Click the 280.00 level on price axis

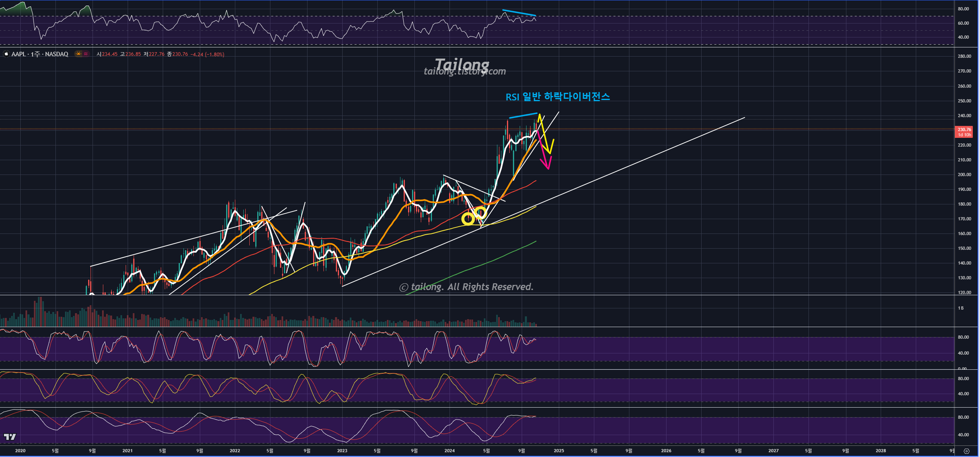point(964,56)
